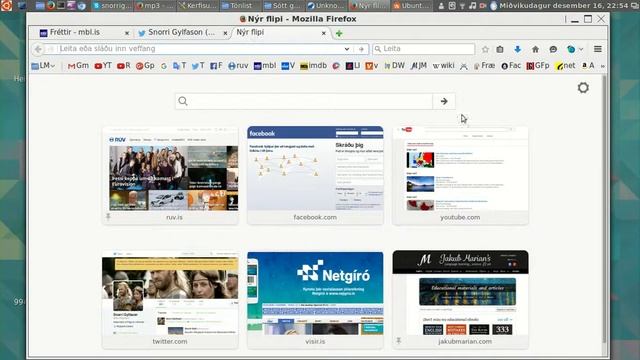Open the youtube.com tile
Image resolution: width=640 pixels, height=360 pixels.
tap(460, 176)
